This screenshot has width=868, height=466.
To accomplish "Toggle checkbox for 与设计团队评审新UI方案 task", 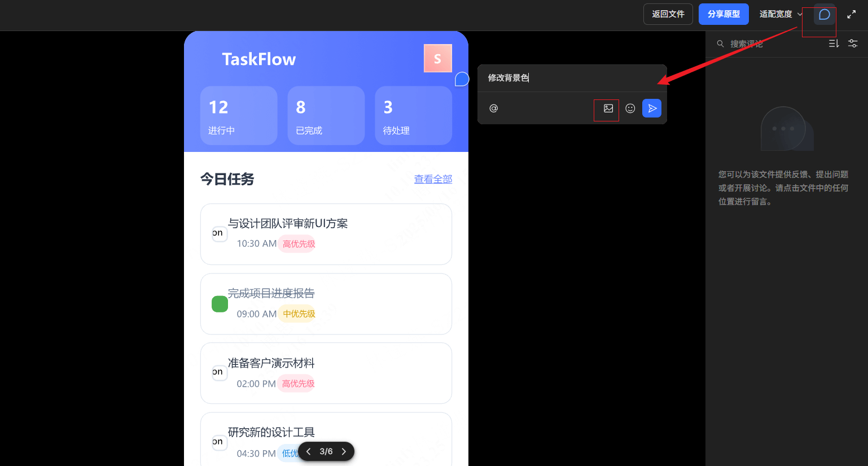I will [219, 233].
